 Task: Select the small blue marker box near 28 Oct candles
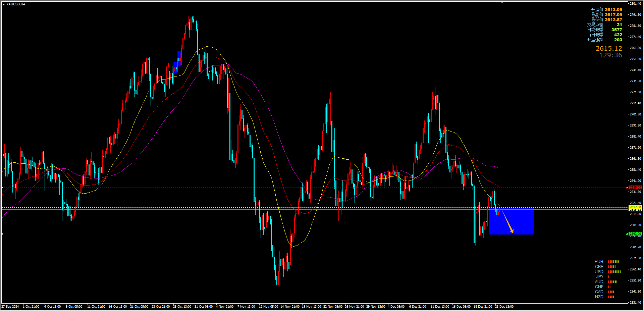pos(178,62)
